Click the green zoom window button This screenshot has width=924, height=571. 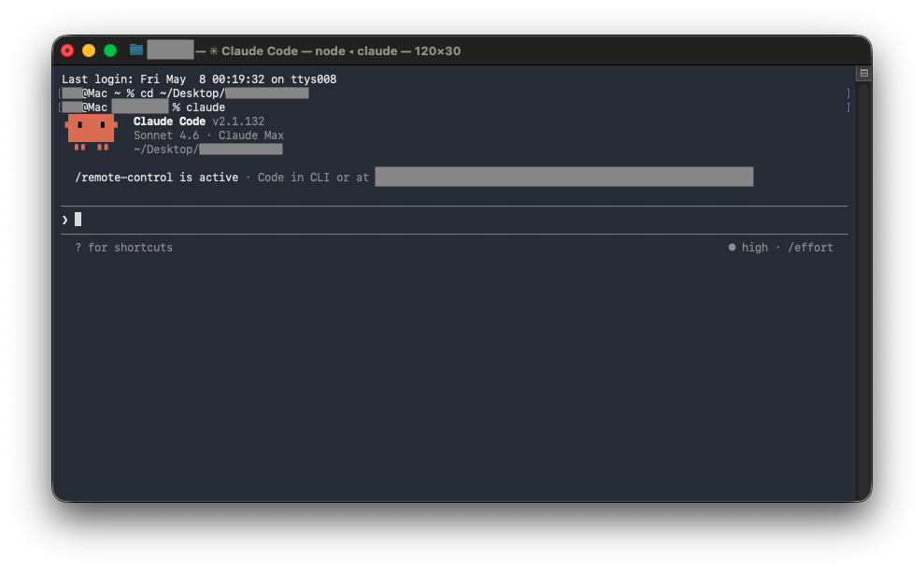point(109,50)
